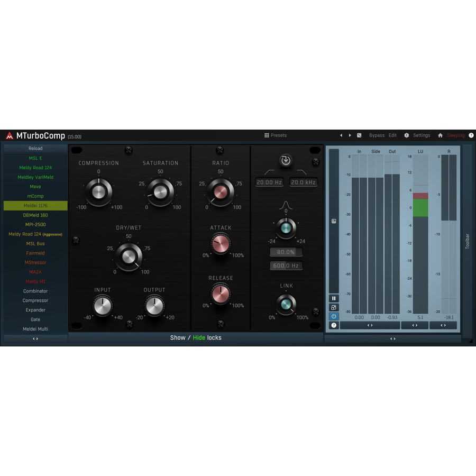Open the Presets grid icon
The height and width of the screenshot is (476, 476).
267,135
